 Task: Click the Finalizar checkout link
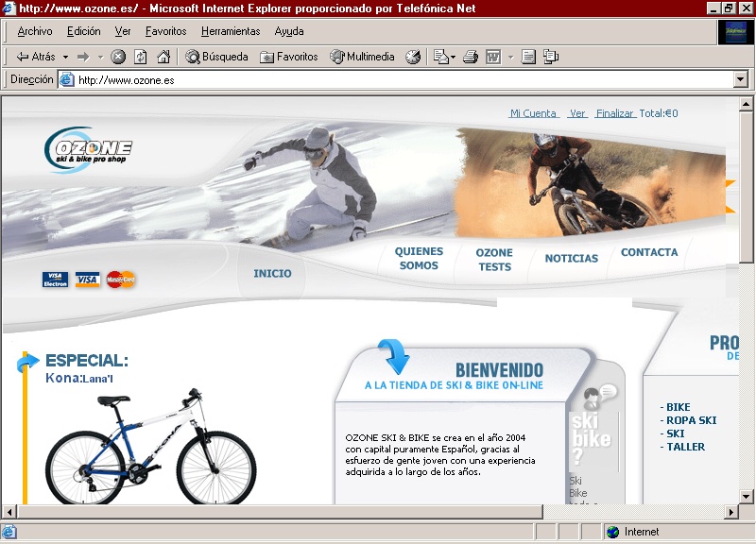tap(615, 113)
